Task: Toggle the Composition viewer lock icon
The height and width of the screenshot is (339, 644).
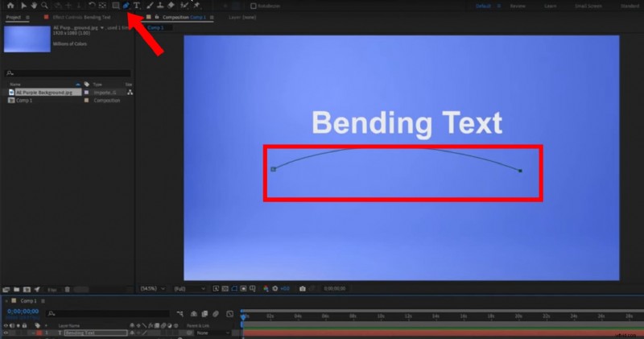Action: [x=157, y=17]
